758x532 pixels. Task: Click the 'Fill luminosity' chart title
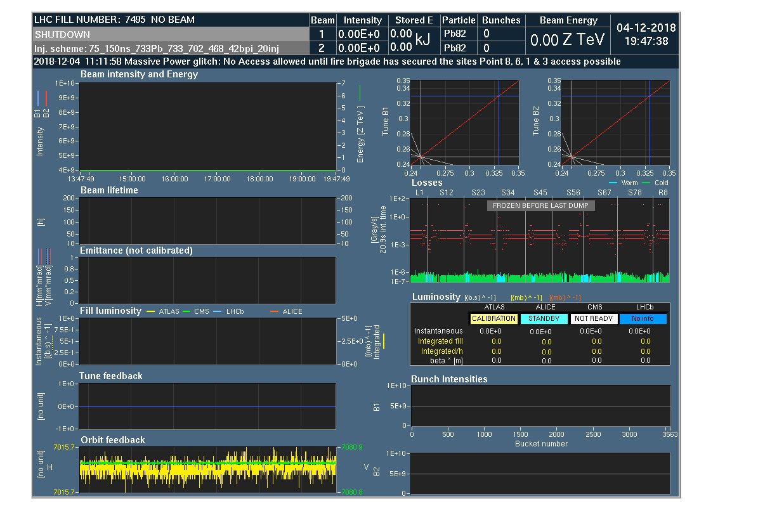click(x=111, y=311)
